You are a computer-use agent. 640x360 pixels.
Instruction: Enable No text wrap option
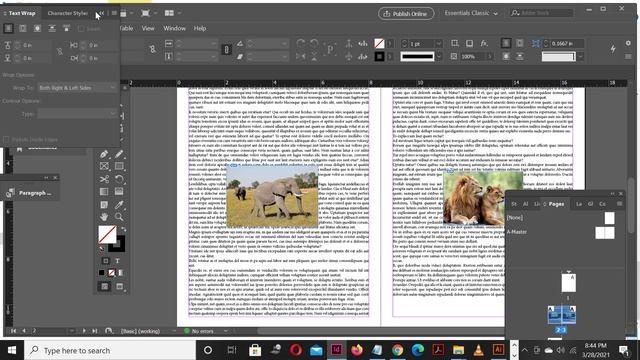tap(8, 28)
